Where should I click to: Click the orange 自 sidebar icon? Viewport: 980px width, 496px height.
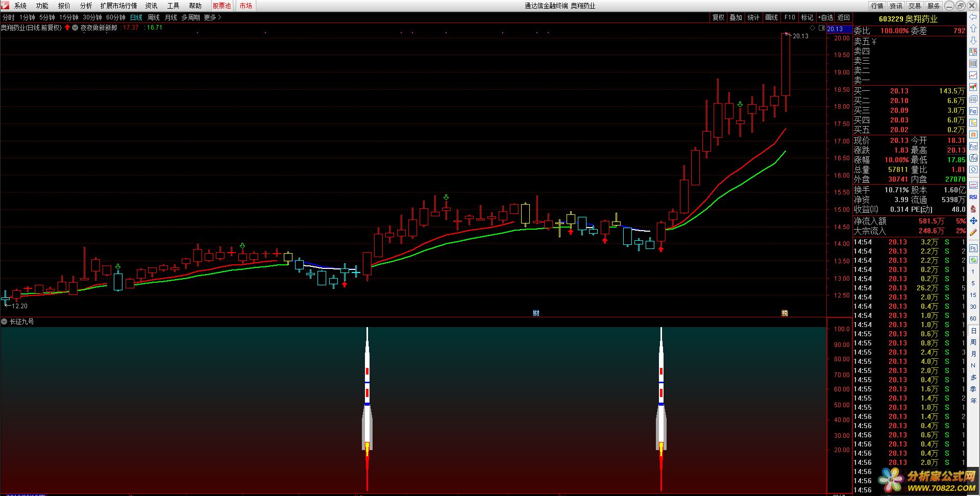[x=973, y=134]
